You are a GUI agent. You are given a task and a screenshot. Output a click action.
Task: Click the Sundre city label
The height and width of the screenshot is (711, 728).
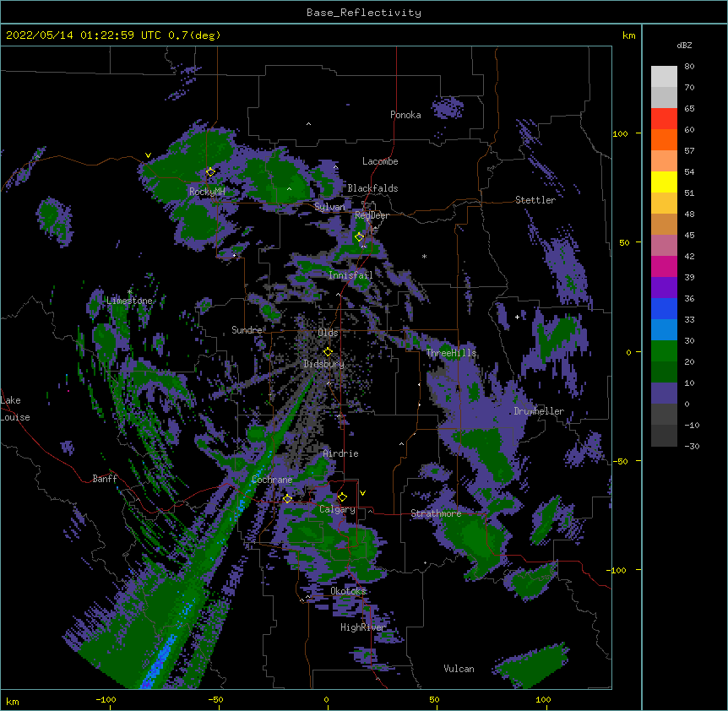(x=247, y=330)
